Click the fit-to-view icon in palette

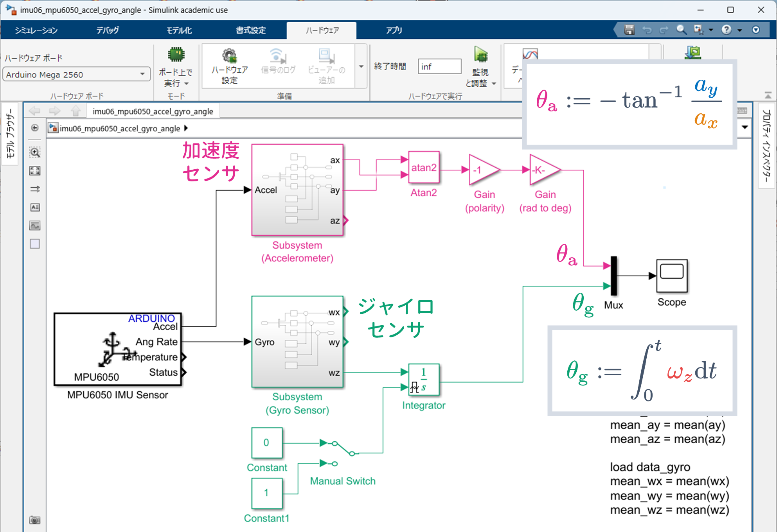35,171
